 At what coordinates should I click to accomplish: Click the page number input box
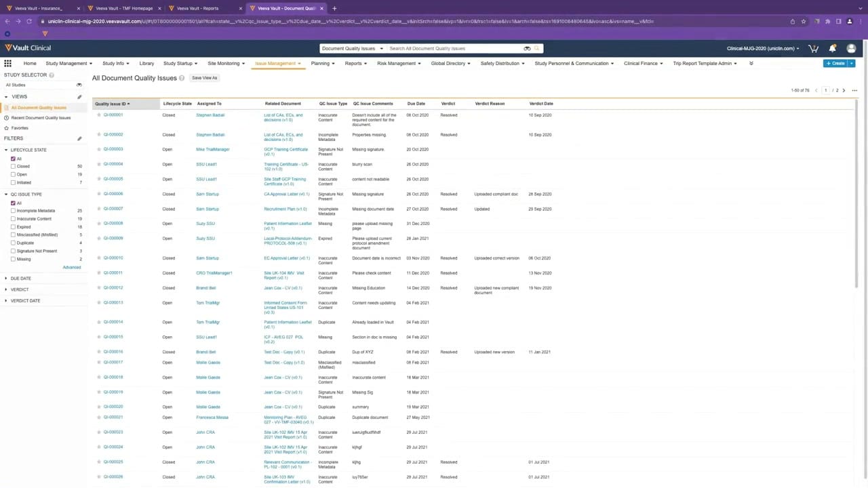825,90
